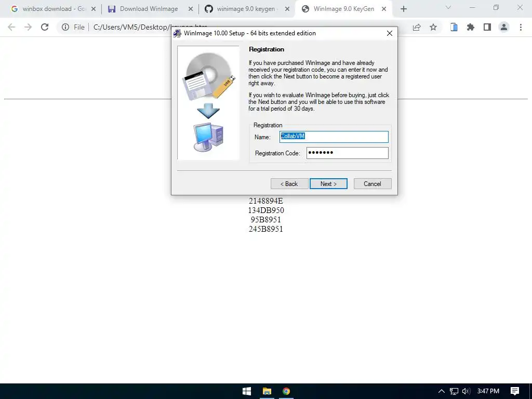The image size is (532, 399).
Task: Click keygen code 2148894E
Action: [265, 201]
